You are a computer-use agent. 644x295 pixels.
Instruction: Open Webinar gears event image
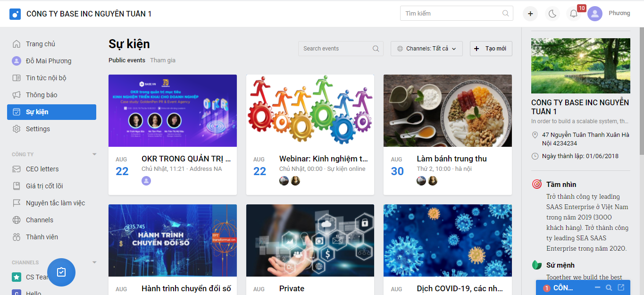[x=310, y=110]
